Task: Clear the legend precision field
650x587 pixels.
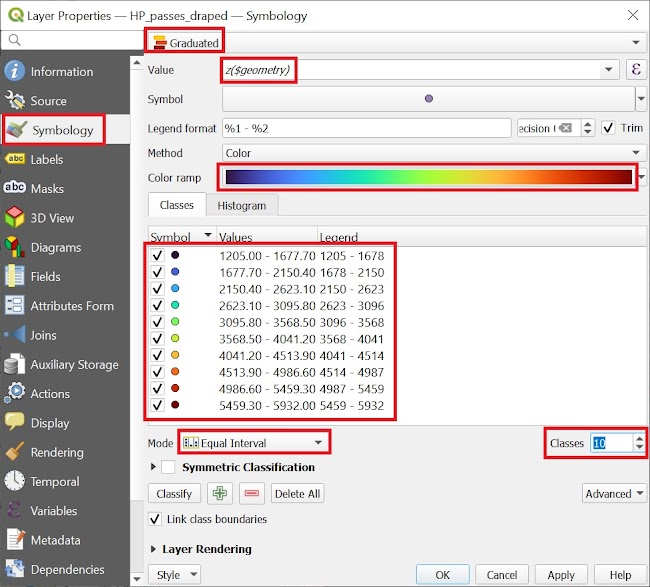Action: [x=565, y=128]
